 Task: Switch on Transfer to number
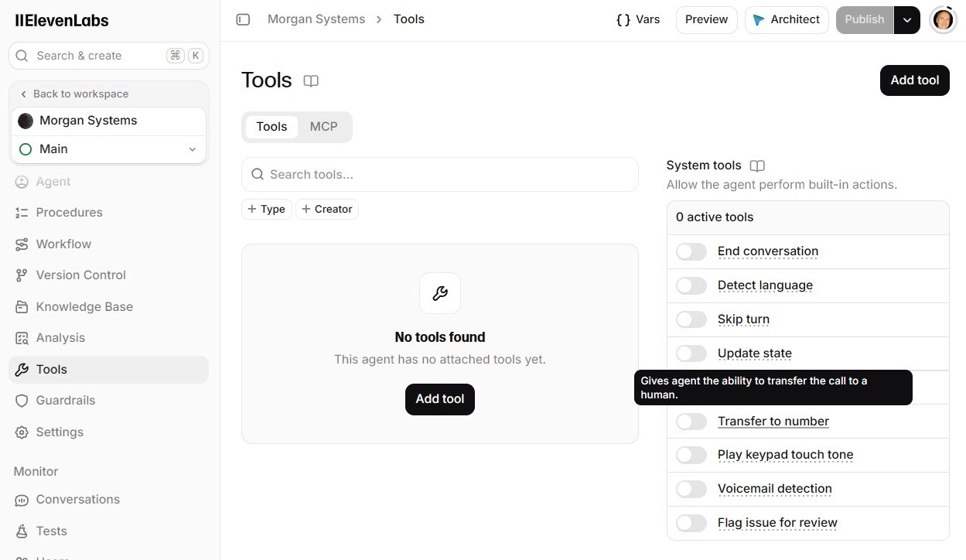click(x=691, y=422)
